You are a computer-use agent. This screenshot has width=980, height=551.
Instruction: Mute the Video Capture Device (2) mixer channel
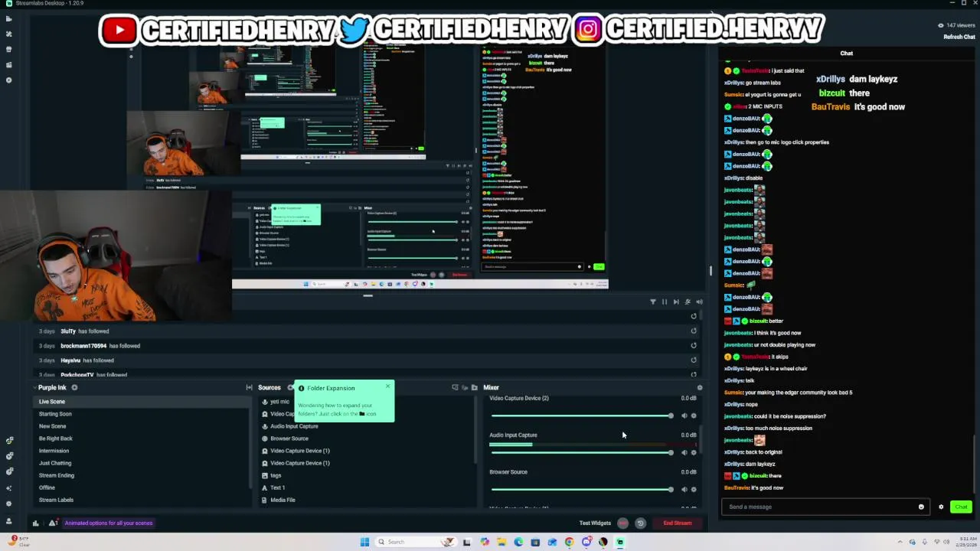point(684,416)
